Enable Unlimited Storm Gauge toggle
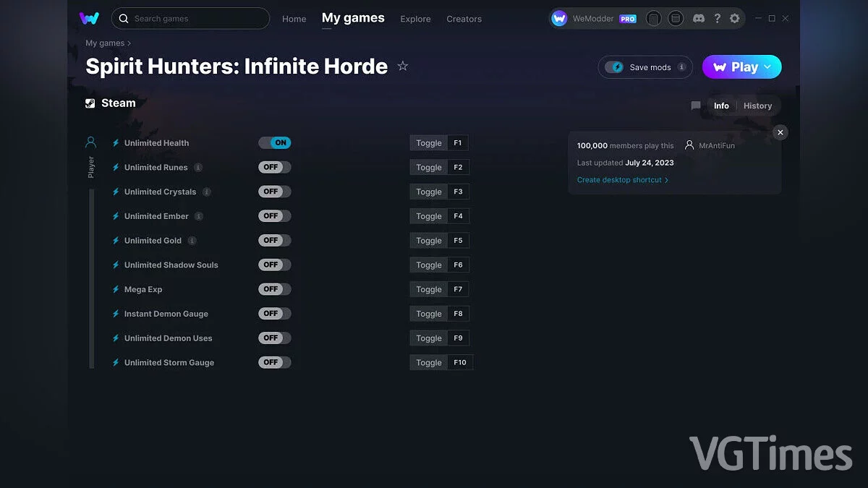 (x=275, y=362)
